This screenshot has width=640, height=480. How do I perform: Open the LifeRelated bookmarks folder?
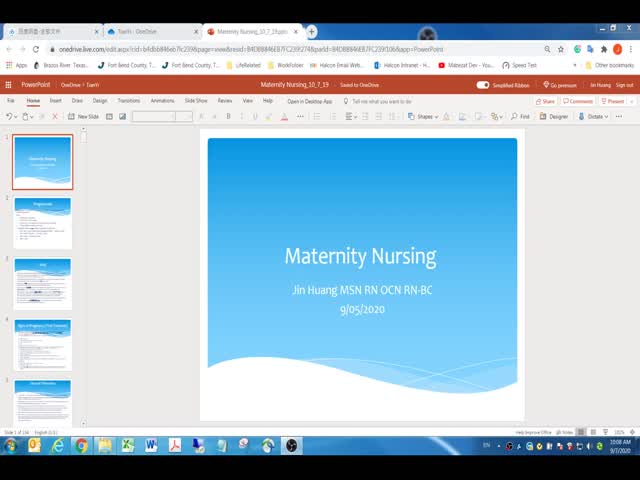244,65
